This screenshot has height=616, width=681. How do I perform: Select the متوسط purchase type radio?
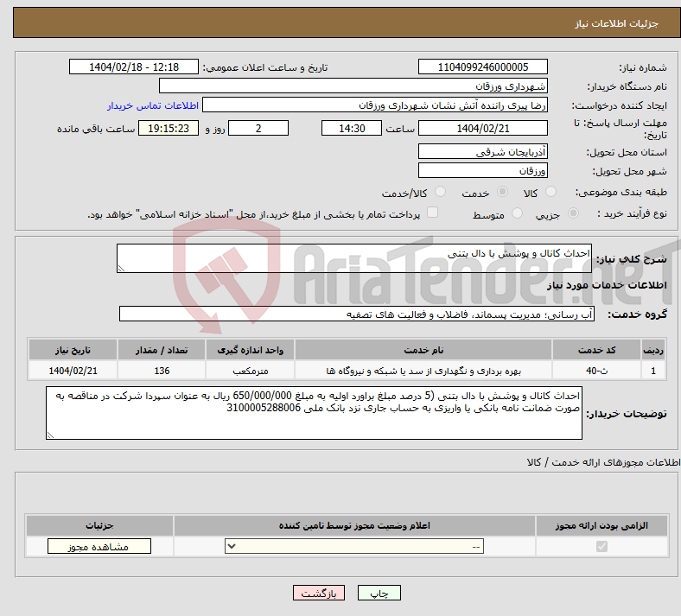pyautogui.click(x=517, y=213)
